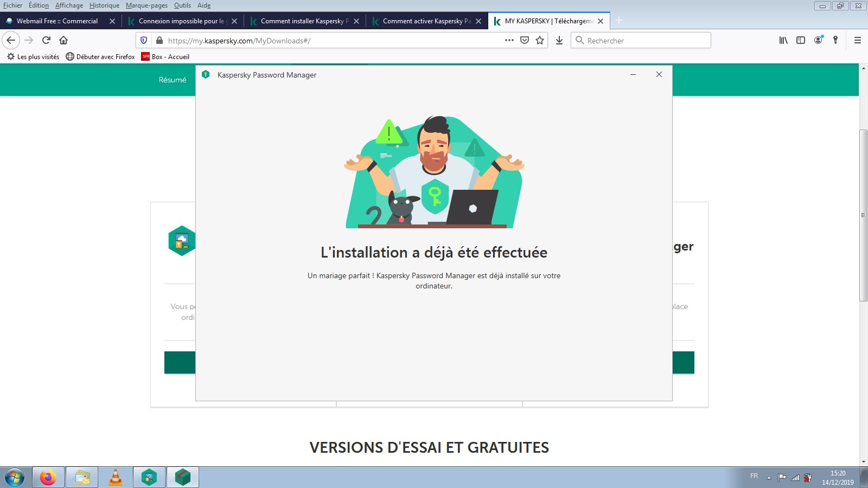Image resolution: width=868 pixels, height=488 pixels.
Task: Open Box - Accueil bookmark
Action: 165,56
